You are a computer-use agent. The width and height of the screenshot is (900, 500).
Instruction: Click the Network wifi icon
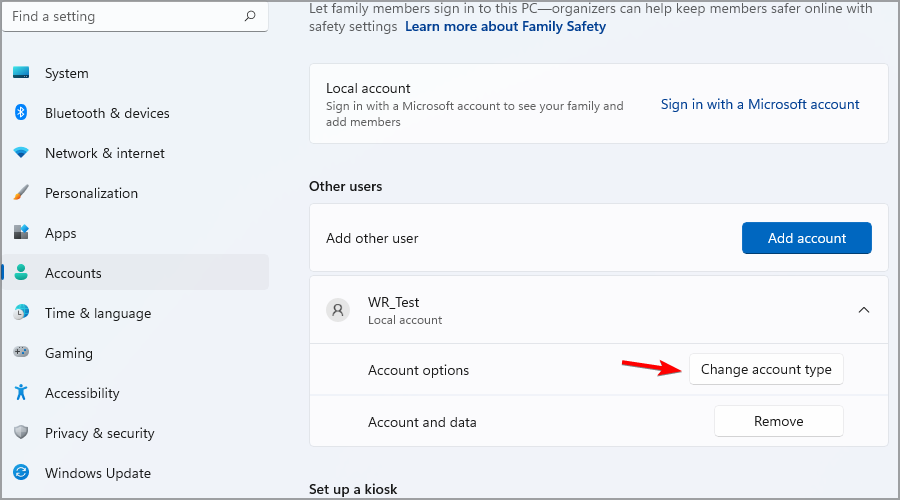click(21, 153)
